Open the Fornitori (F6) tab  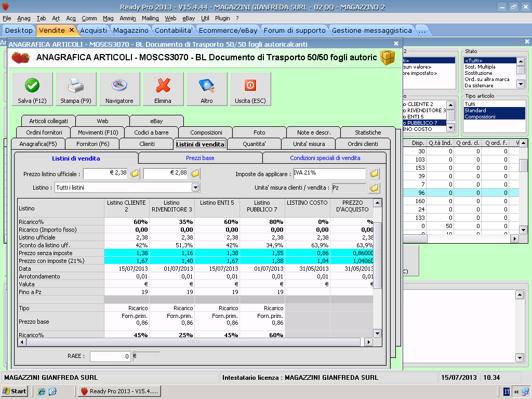point(92,144)
